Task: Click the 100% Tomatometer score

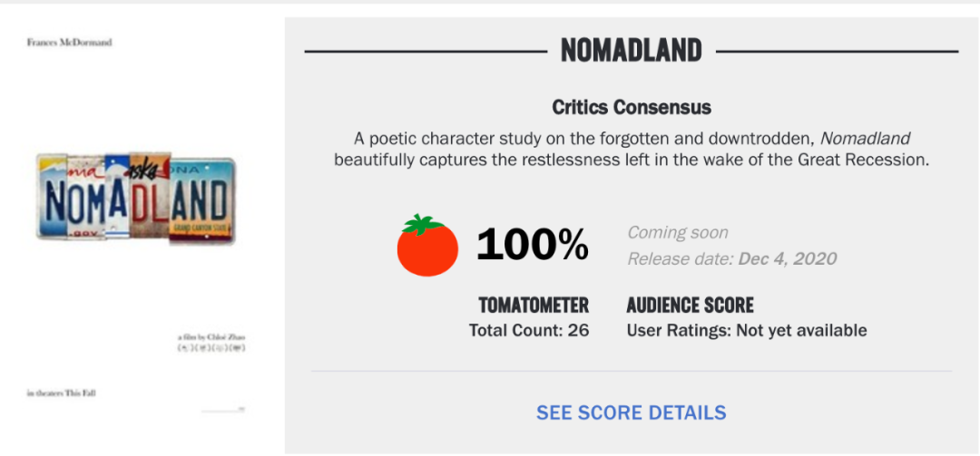Action: [x=533, y=244]
